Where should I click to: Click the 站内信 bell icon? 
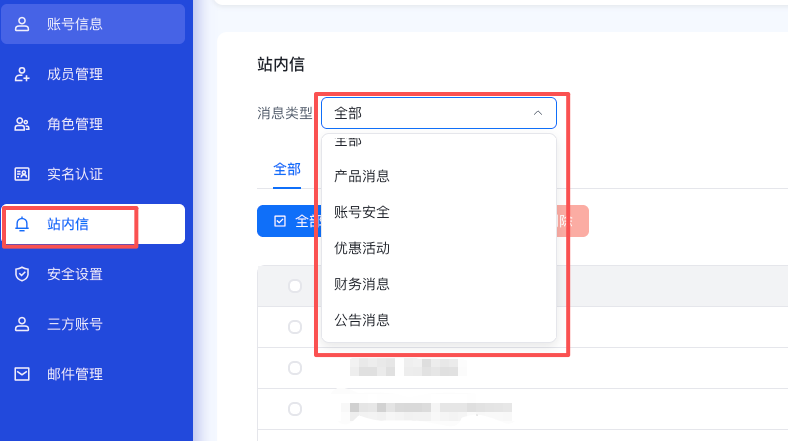click(22, 224)
